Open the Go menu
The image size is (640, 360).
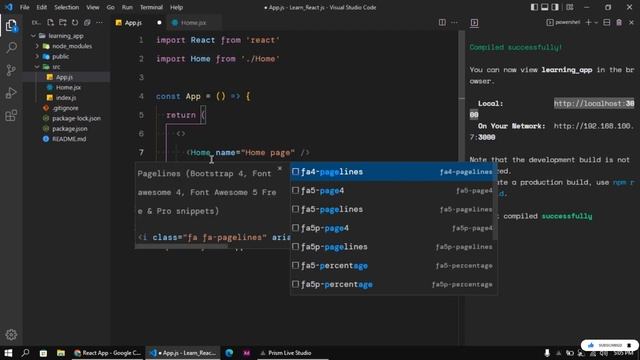point(110,7)
